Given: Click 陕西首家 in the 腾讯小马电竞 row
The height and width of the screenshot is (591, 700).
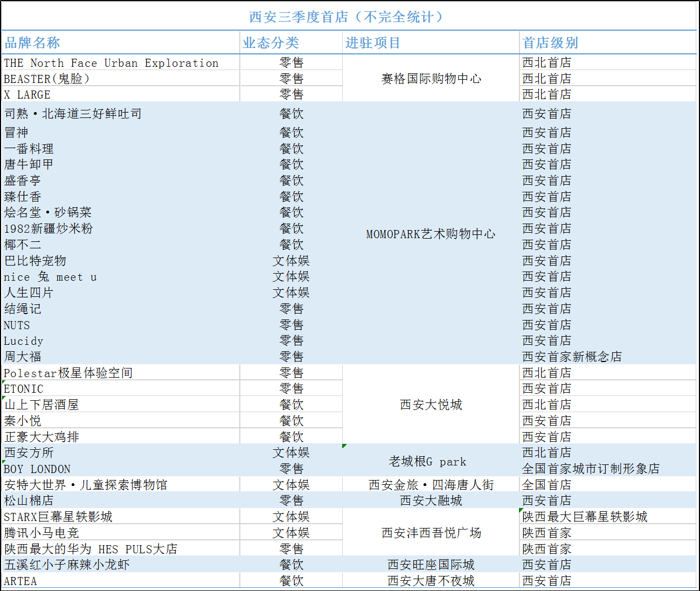Looking at the screenshot, I should pos(608,533).
